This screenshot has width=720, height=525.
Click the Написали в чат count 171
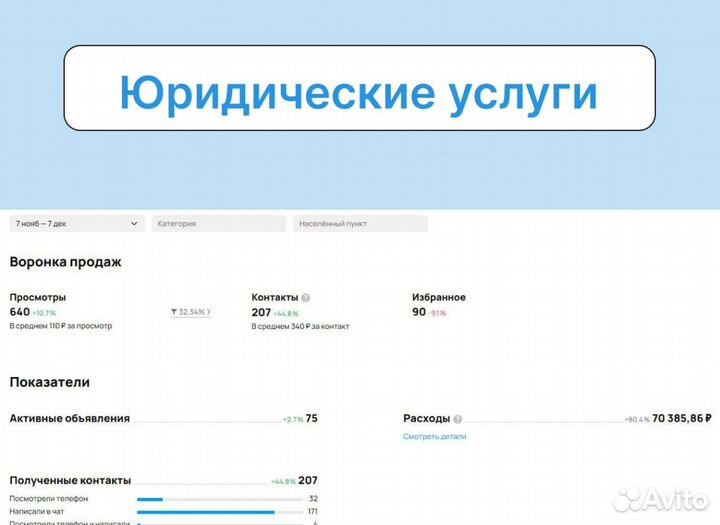click(x=313, y=511)
